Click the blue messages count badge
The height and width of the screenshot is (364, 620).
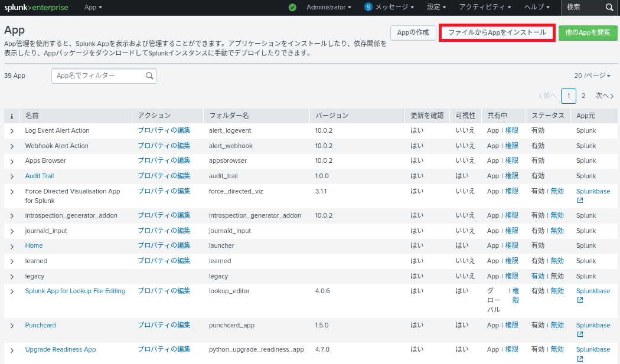[368, 8]
